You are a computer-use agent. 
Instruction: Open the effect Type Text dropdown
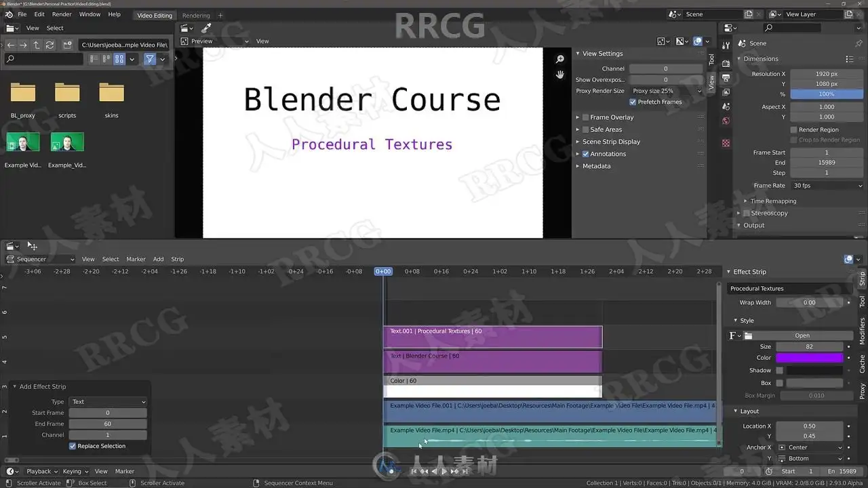click(x=108, y=402)
